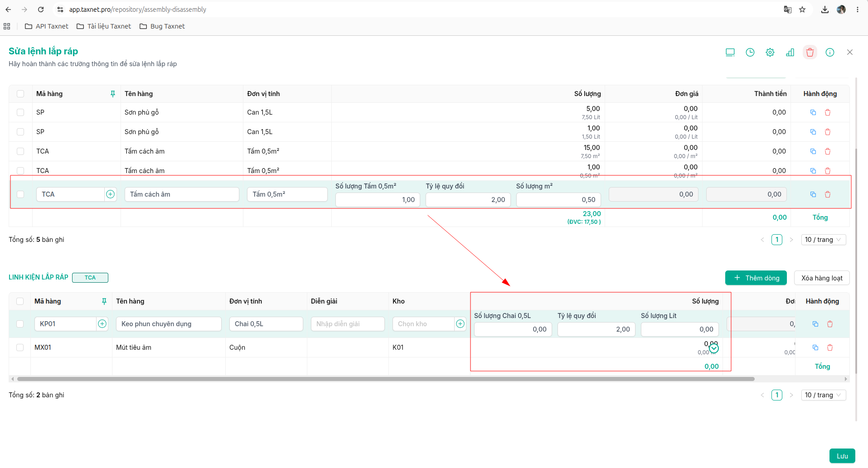
Task: Click the red trash icon in header toolbar
Action: tap(810, 53)
